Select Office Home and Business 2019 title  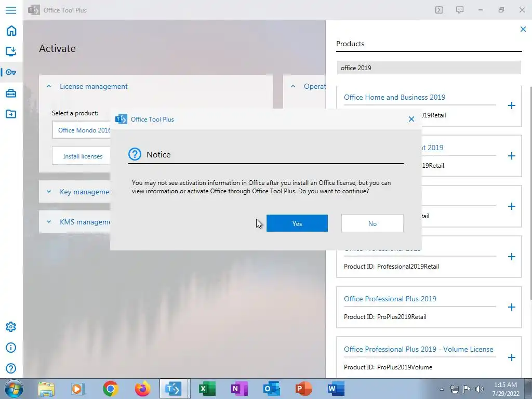pos(394,97)
